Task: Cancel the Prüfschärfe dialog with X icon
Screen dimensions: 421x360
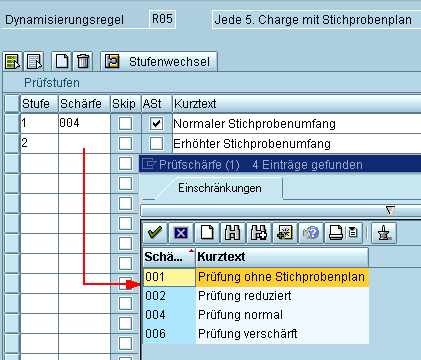Action: [181, 233]
